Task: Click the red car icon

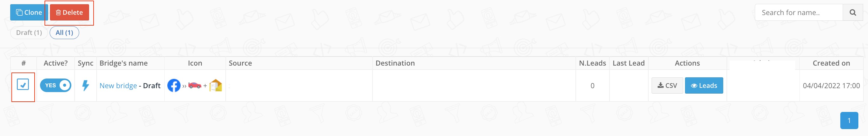Action: pos(195,85)
